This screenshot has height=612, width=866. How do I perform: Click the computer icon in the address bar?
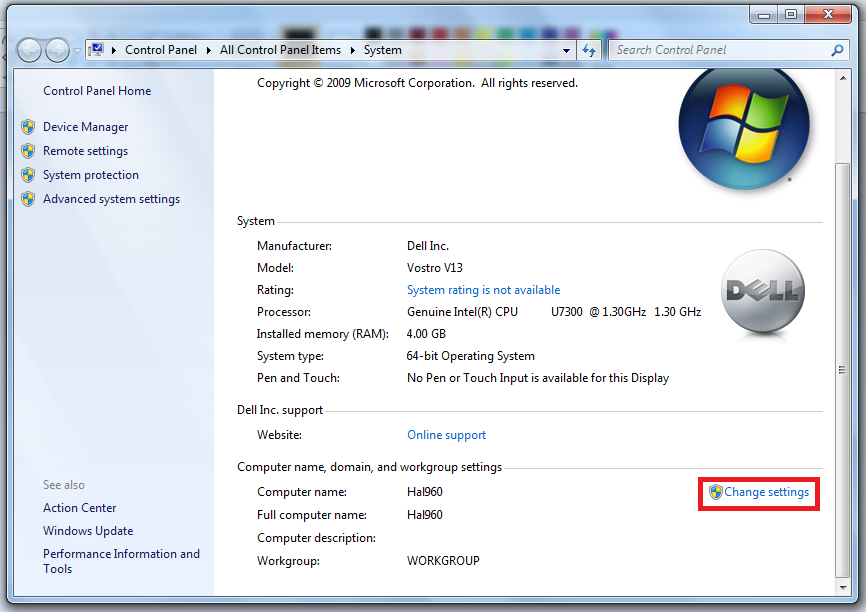97,50
